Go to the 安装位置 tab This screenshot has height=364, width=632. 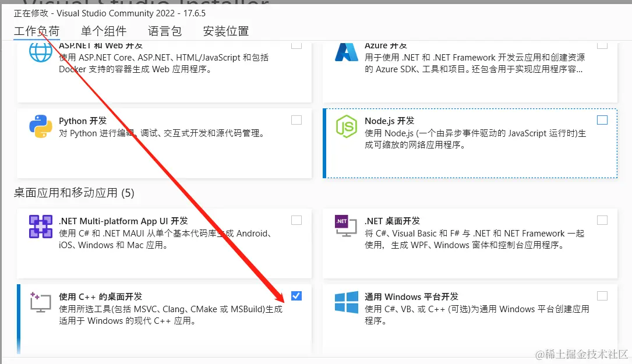point(226,31)
